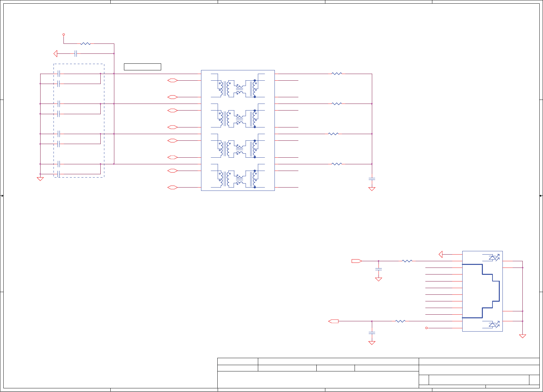
Task: Click the left-pointing ground arrow at connector top pin
Action: pos(441,254)
